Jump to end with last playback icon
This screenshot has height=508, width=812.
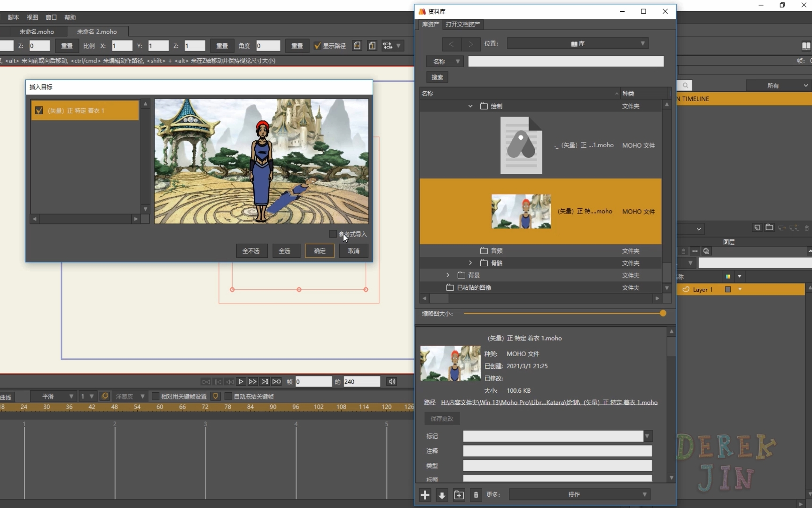[x=276, y=381]
